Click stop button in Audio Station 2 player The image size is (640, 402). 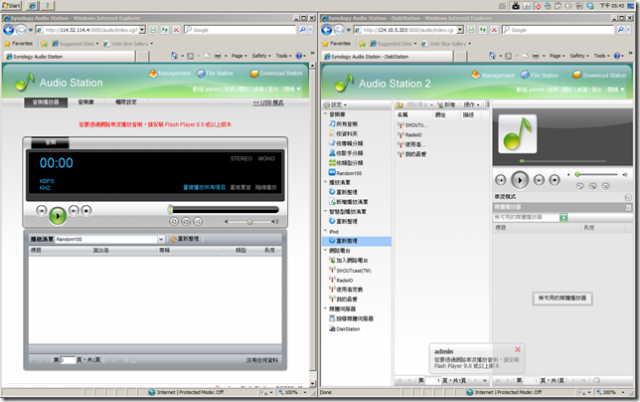pos(554,180)
